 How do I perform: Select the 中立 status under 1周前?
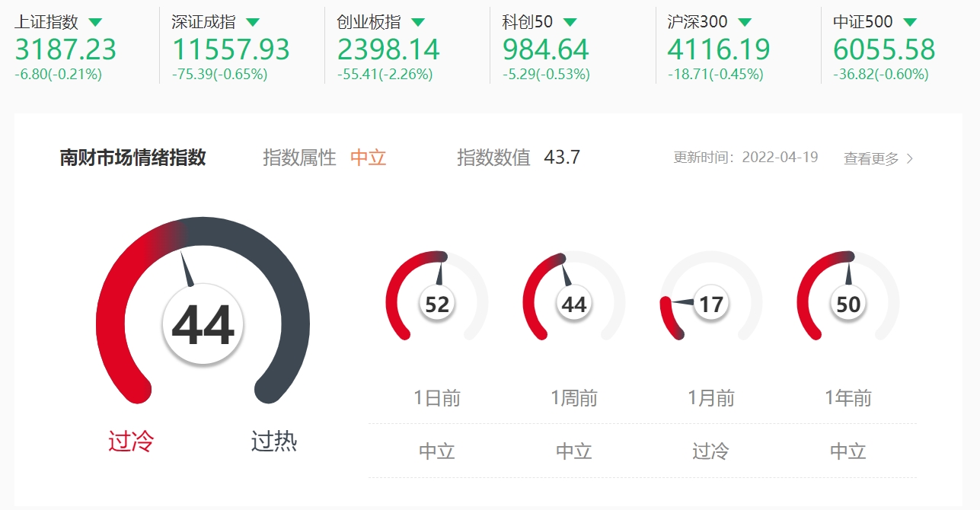coord(574,450)
